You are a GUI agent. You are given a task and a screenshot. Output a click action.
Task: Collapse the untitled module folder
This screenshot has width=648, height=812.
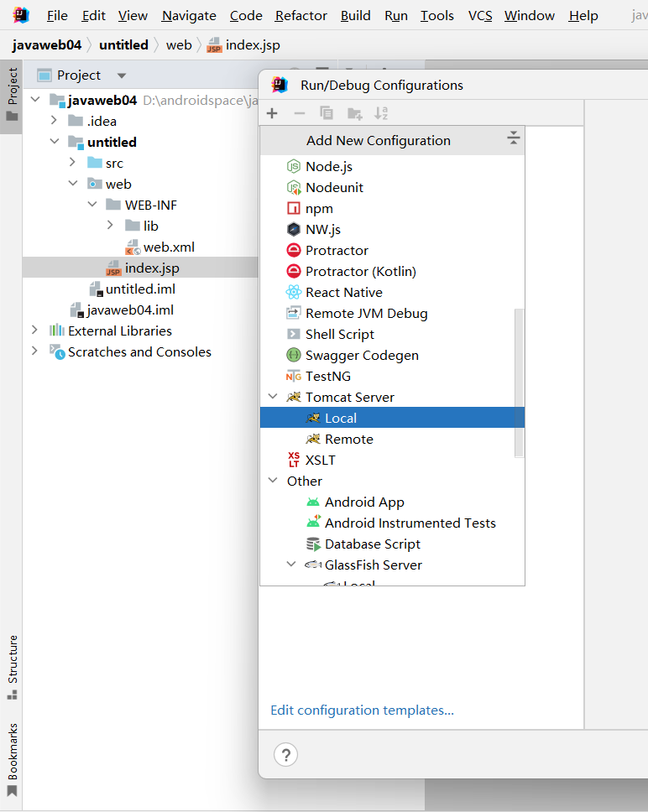point(54,142)
